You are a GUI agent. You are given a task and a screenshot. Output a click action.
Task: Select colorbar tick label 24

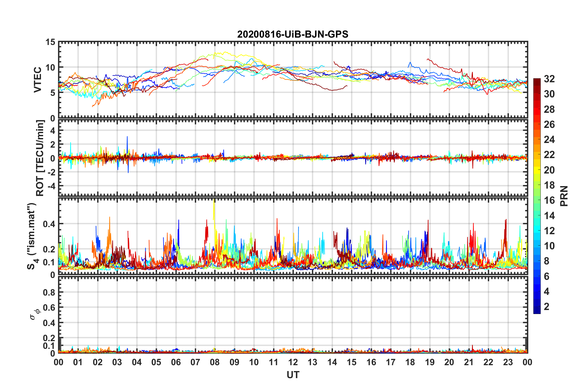(549, 140)
